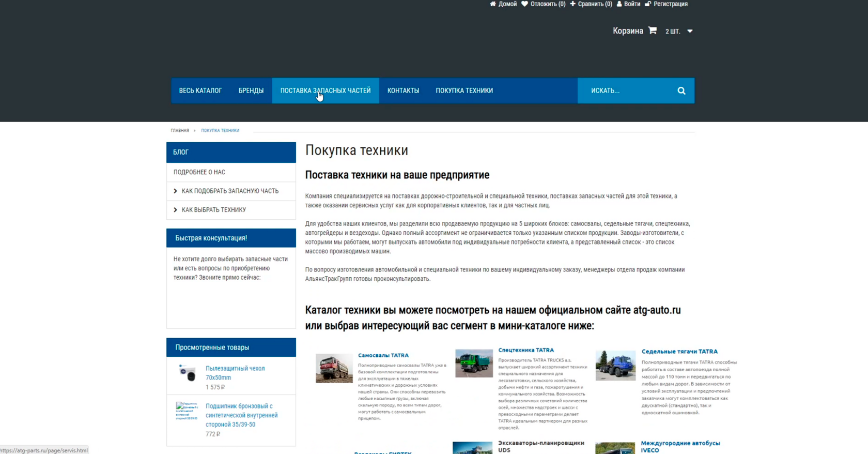This screenshot has height=454, width=868.
Task: Open the Контакты menu item
Action: tap(404, 90)
